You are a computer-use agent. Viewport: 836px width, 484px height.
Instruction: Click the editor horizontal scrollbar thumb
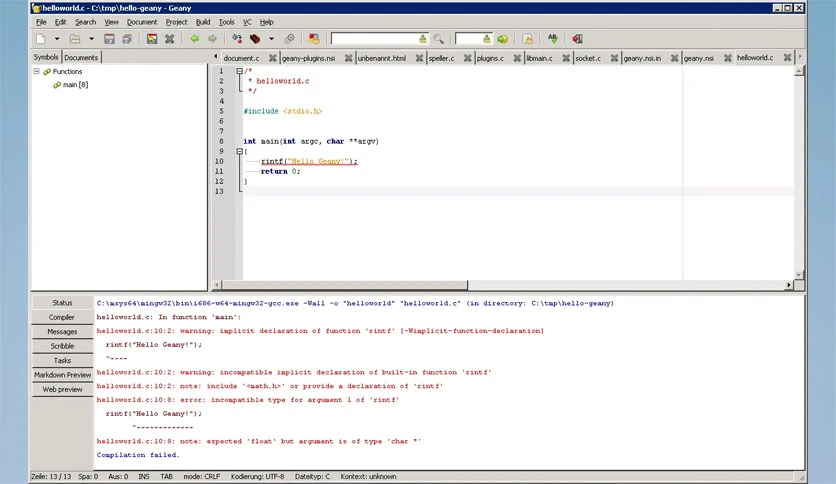pos(344,285)
